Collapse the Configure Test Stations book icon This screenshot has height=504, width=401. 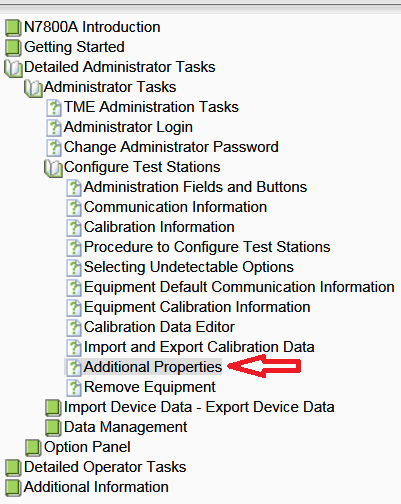53,168
